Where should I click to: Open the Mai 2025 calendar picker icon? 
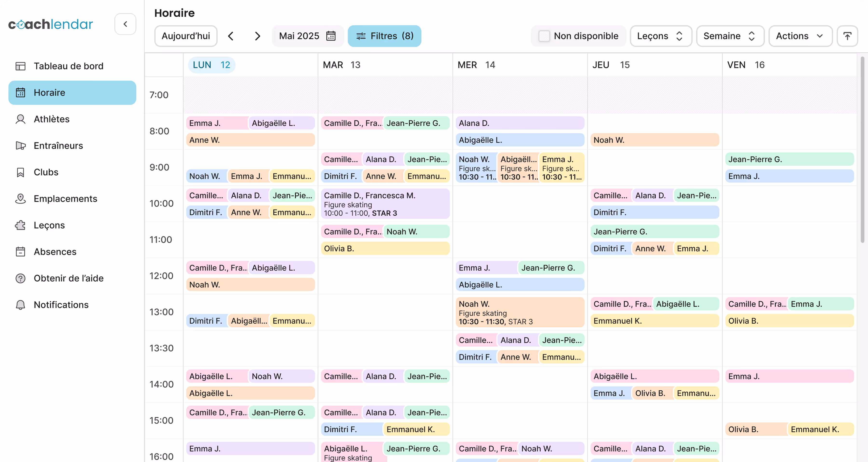coord(331,36)
